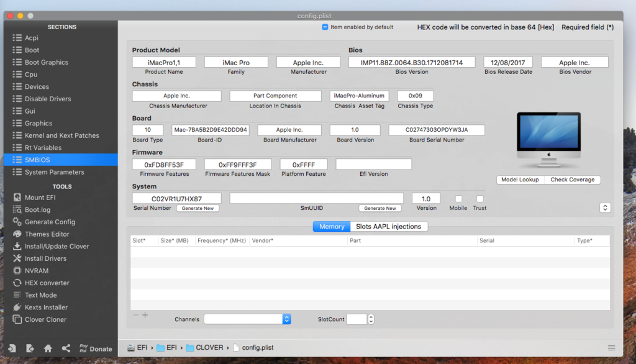Click the share icon in the bottom bar

(x=66, y=348)
